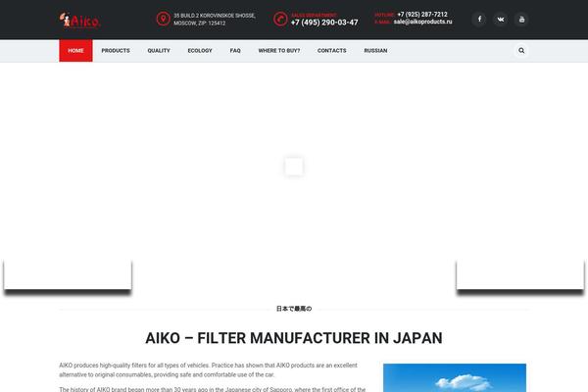The width and height of the screenshot is (588, 392).
Task: Call sales number +7 (495) 290-03-47
Action: (324, 23)
